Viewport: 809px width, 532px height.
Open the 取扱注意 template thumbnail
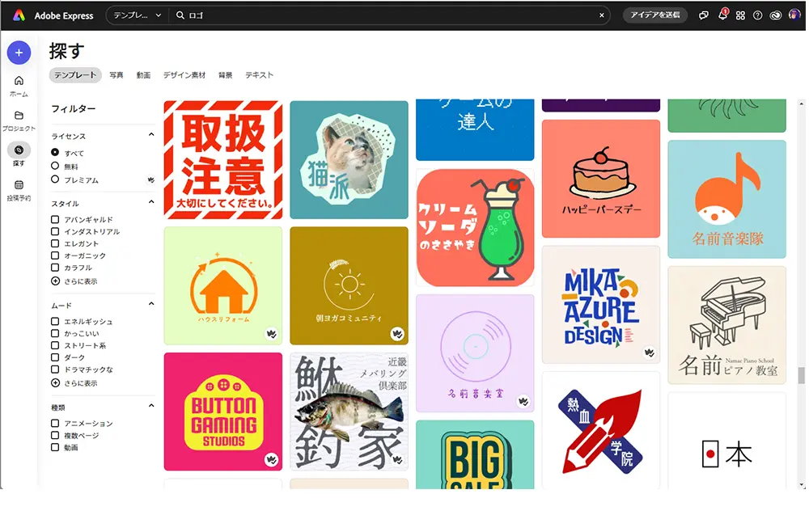tap(223, 160)
